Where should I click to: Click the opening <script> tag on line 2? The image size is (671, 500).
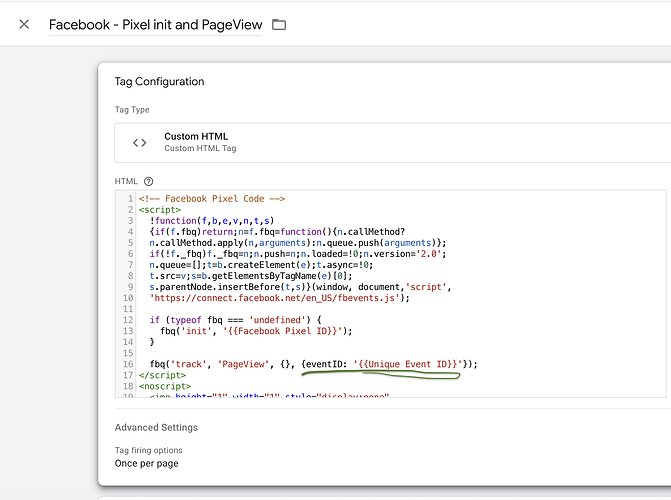tap(160, 210)
